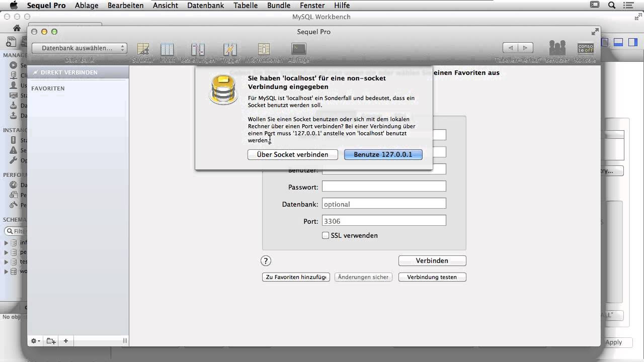Add a new favorite with plus button

tap(66, 341)
